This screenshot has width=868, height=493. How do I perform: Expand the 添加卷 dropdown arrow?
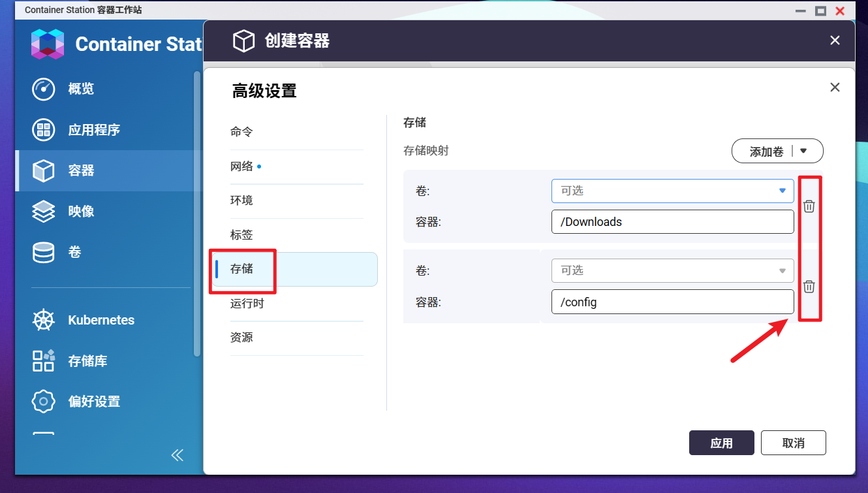tap(803, 151)
